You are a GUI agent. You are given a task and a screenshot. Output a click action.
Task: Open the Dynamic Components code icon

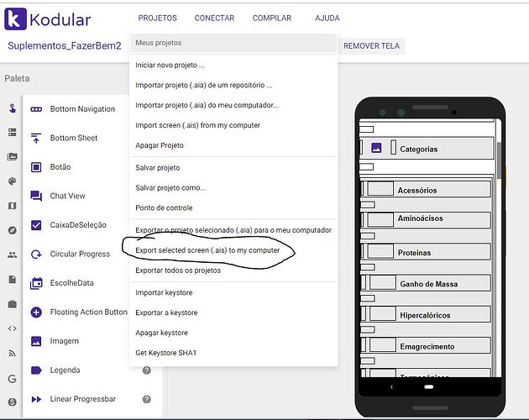click(13, 328)
